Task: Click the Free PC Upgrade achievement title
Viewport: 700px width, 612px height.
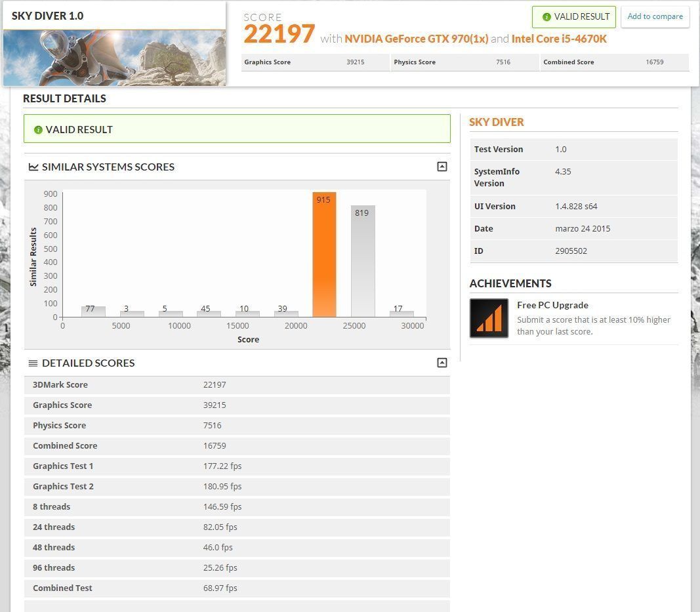Action: [x=552, y=305]
